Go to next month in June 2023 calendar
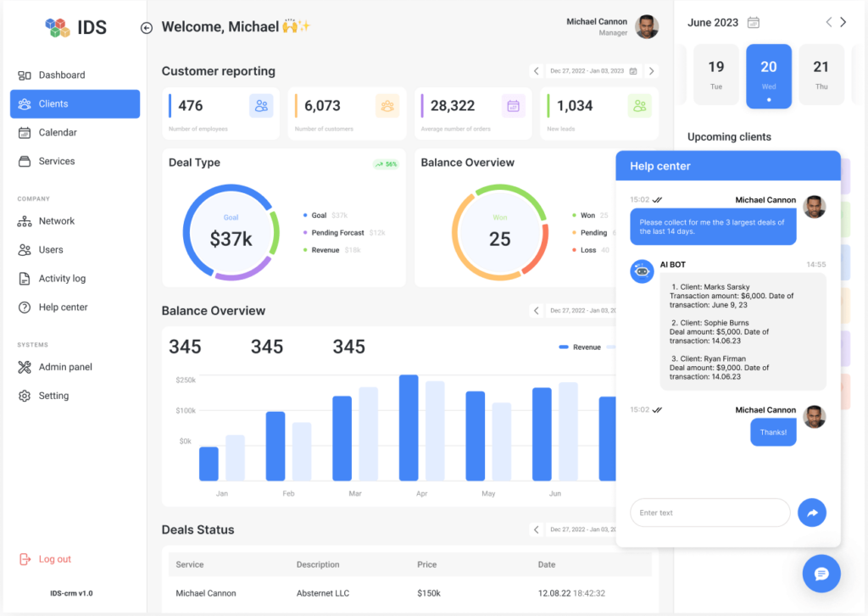The image size is (868, 616). [843, 23]
